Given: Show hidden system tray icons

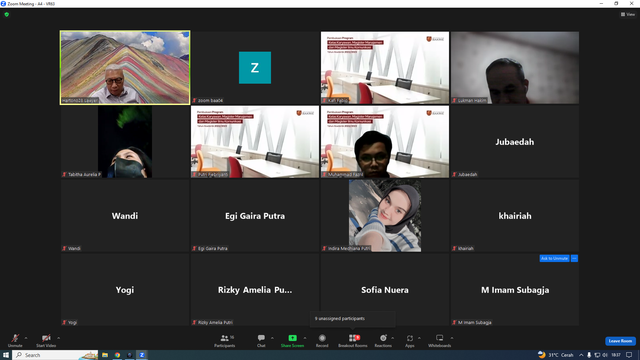Looking at the screenshot, I should (581, 355).
